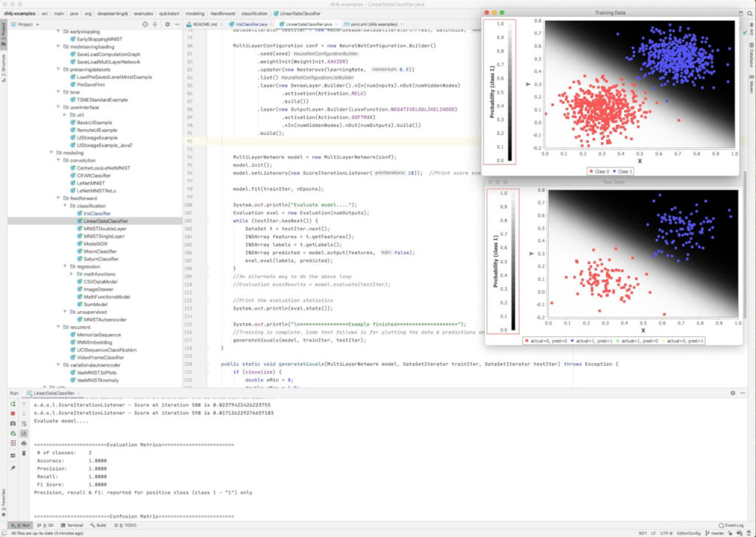
Task: Click the down arrow in Run console toolbar
Action: 24,414
